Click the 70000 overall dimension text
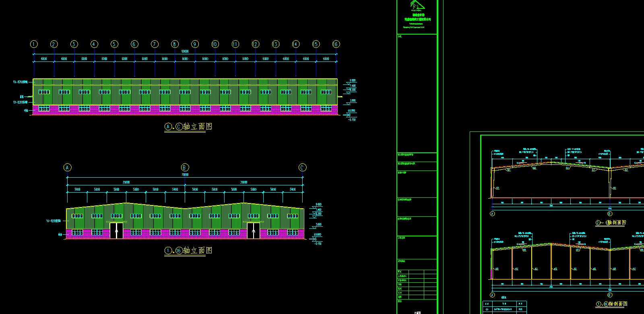644x314 pixels. [185, 175]
